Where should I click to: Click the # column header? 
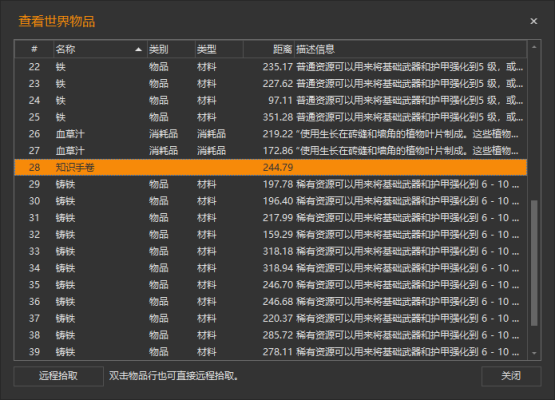34,49
